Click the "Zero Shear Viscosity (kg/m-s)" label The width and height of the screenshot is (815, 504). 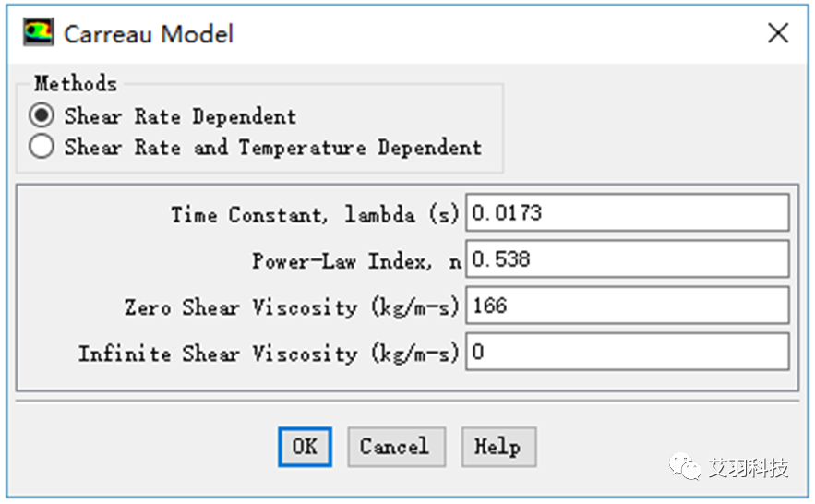pyautogui.click(x=292, y=307)
